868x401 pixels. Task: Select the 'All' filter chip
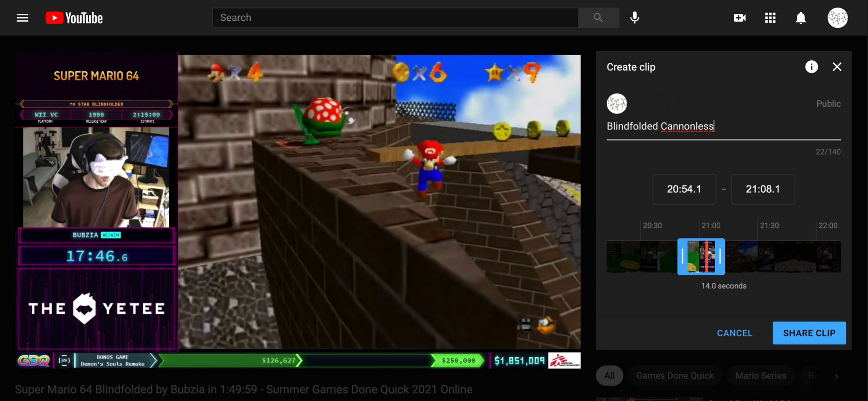609,376
